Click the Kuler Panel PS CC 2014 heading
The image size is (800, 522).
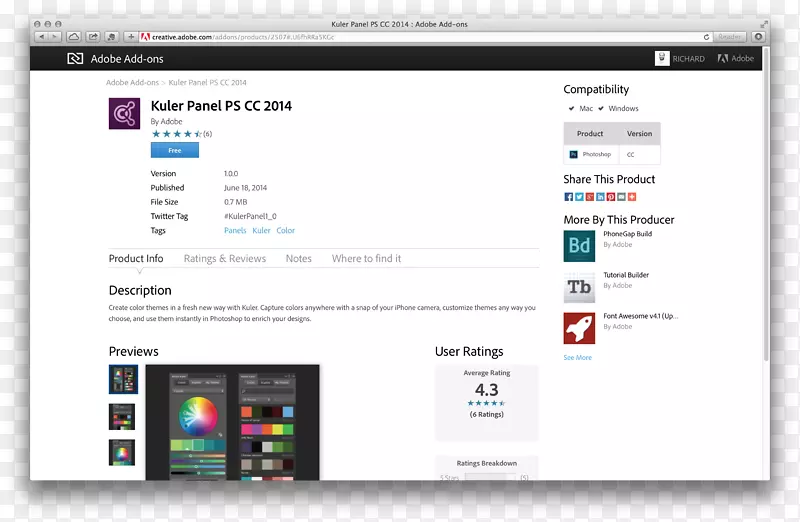point(221,106)
